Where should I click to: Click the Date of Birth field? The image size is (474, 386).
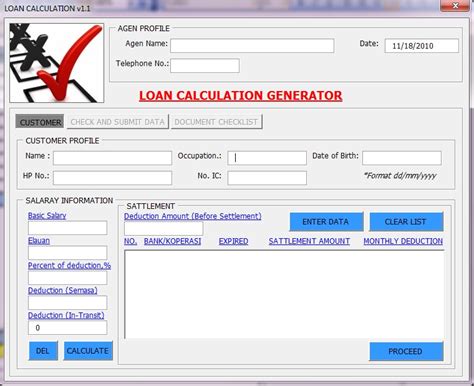(x=402, y=158)
